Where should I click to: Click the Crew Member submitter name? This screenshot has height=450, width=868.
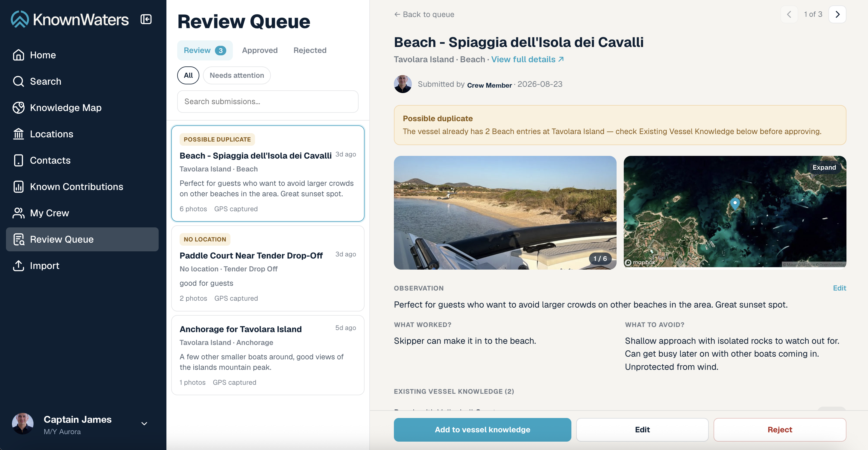point(489,85)
